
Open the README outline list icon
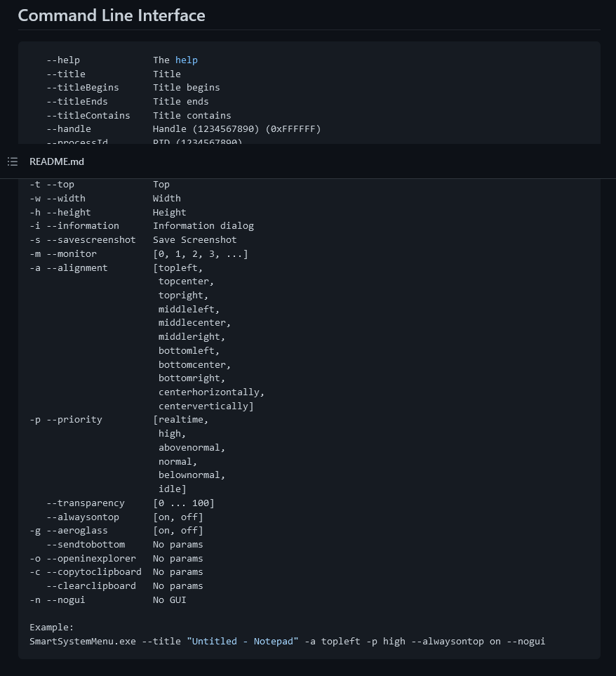13,161
